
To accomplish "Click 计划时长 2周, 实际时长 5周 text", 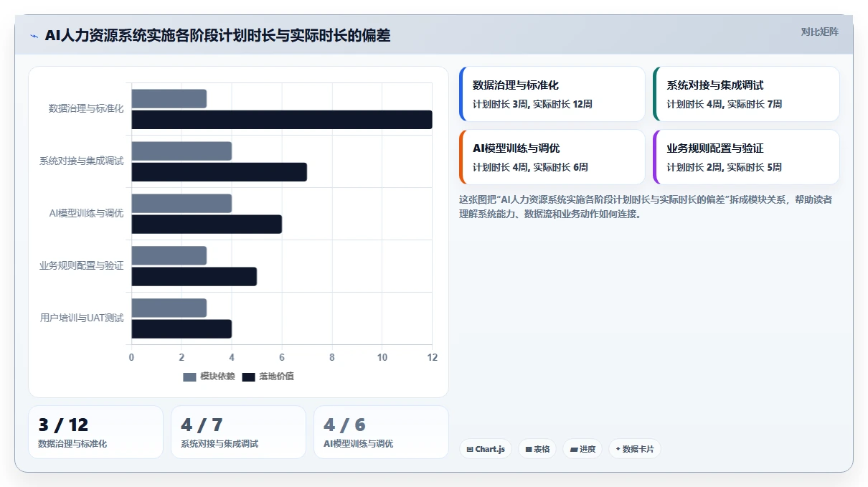I will tap(724, 167).
